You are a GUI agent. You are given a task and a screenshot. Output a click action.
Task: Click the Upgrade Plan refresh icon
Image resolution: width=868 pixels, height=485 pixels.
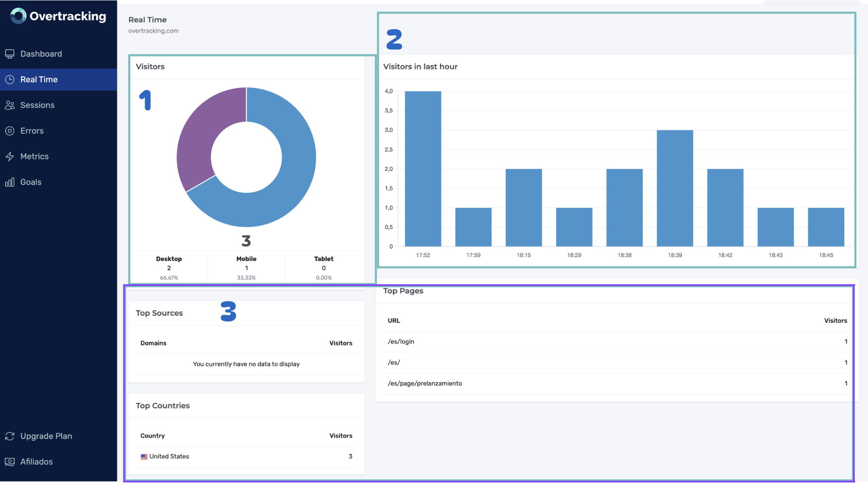click(10, 436)
